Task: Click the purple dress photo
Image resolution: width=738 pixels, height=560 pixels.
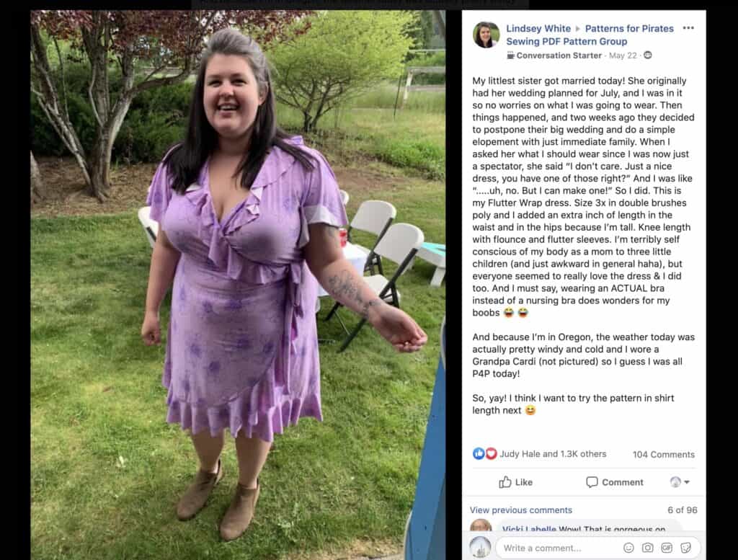Action: pyautogui.click(x=238, y=285)
